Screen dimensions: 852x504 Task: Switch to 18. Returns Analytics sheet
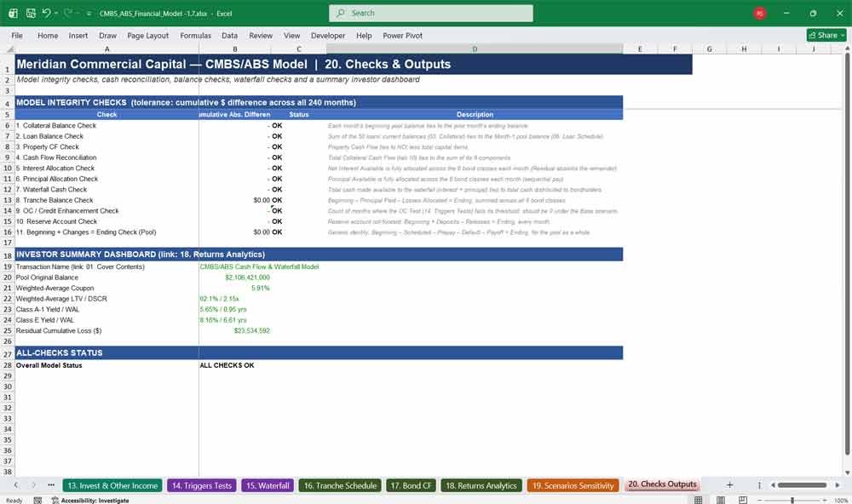(481, 485)
